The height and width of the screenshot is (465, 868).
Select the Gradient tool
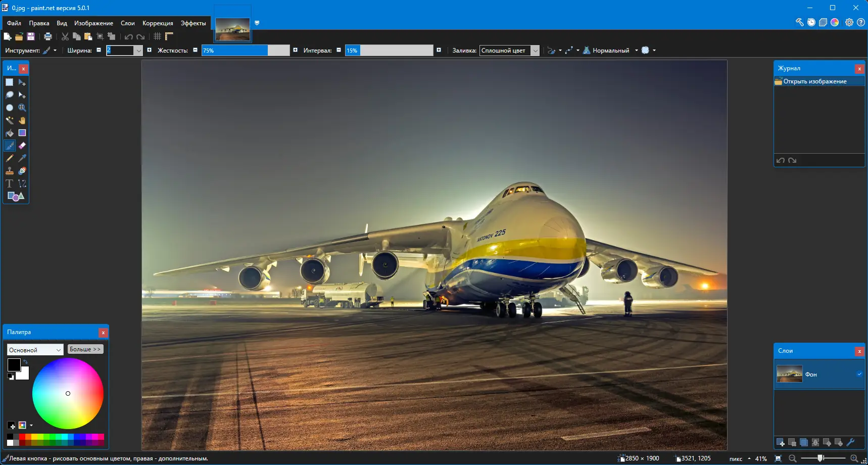coord(22,133)
